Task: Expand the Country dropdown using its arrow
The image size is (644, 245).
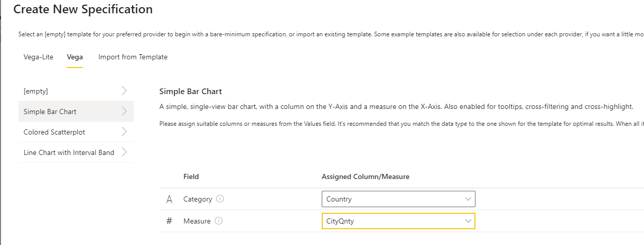Action: tap(468, 199)
